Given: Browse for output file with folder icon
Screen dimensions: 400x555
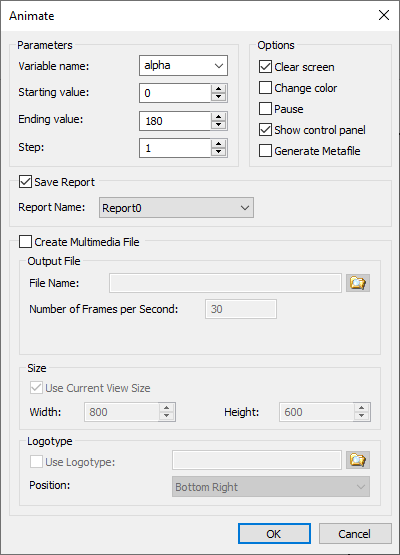Looking at the screenshot, I should [358, 283].
